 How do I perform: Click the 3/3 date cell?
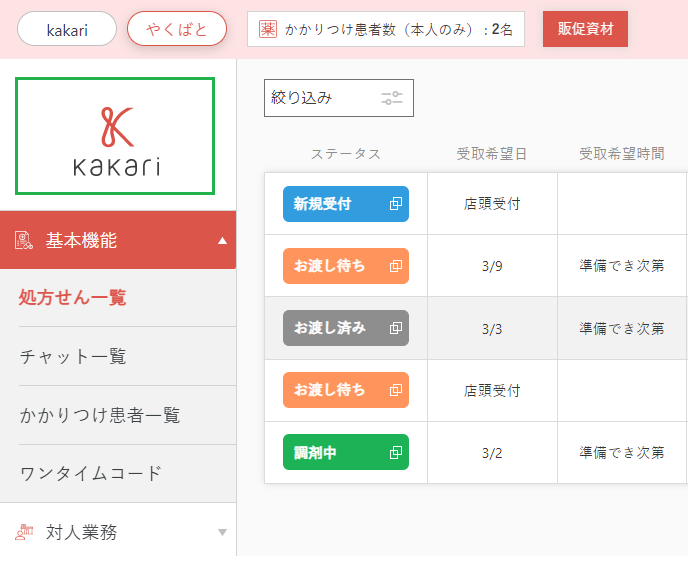click(492, 329)
